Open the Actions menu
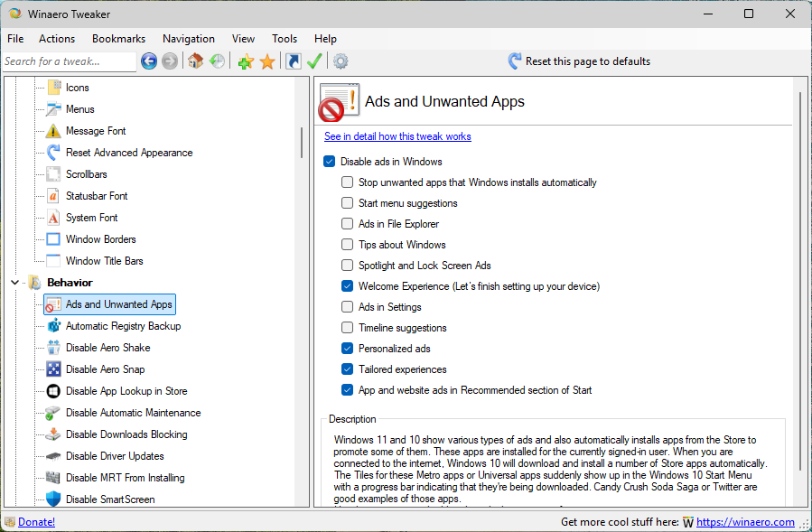 [x=57, y=39]
